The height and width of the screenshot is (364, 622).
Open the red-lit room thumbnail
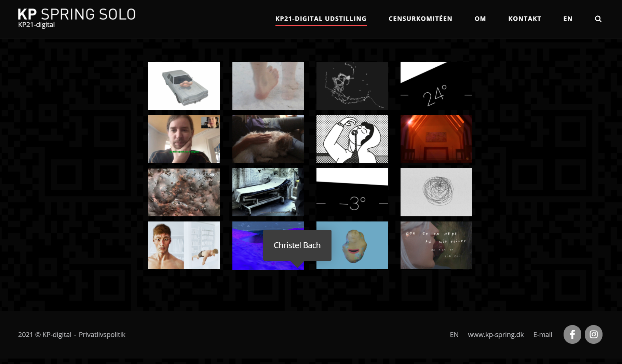click(436, 139)
